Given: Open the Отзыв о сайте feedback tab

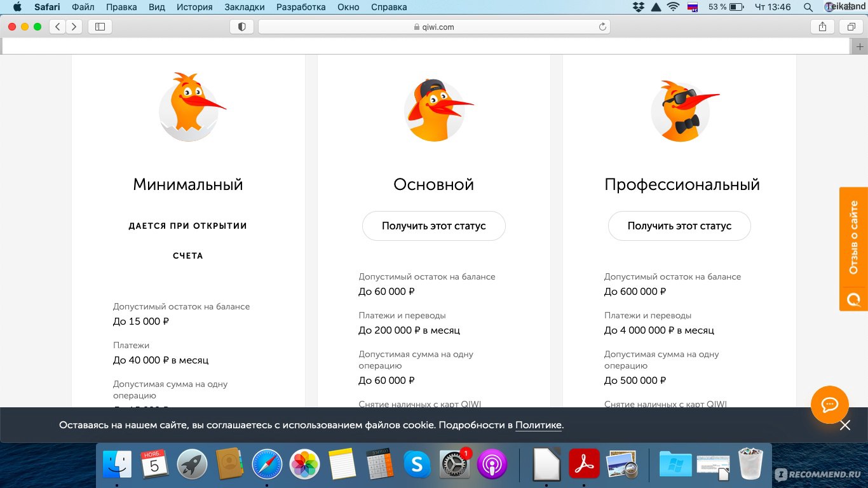Looking at the screenshot, I should tap(853, 248).
